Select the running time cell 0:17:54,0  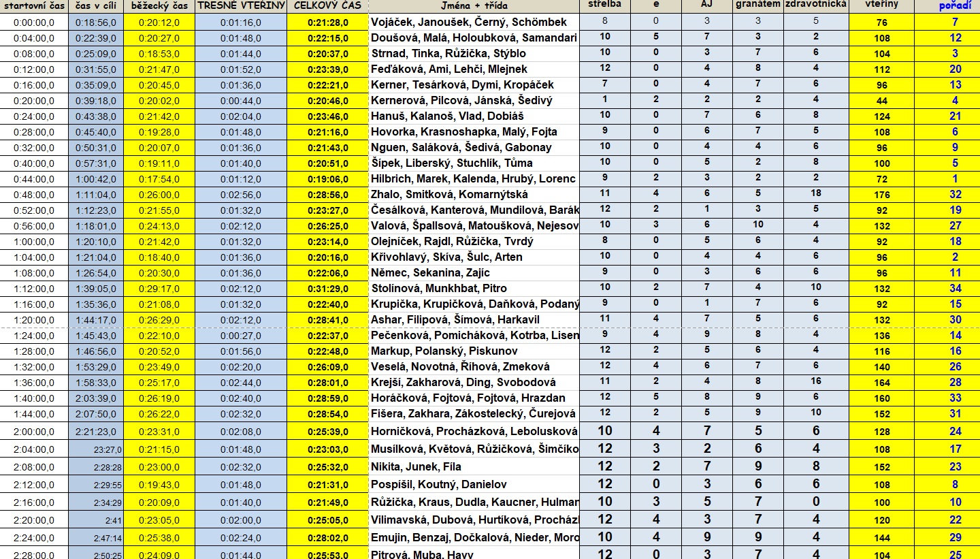(159, 178)
